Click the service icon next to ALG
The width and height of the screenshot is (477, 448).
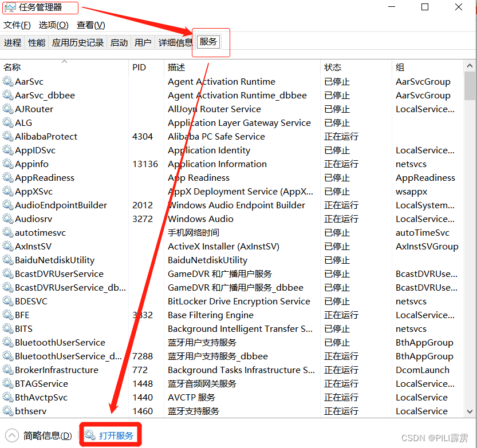(x=8, y=122)
